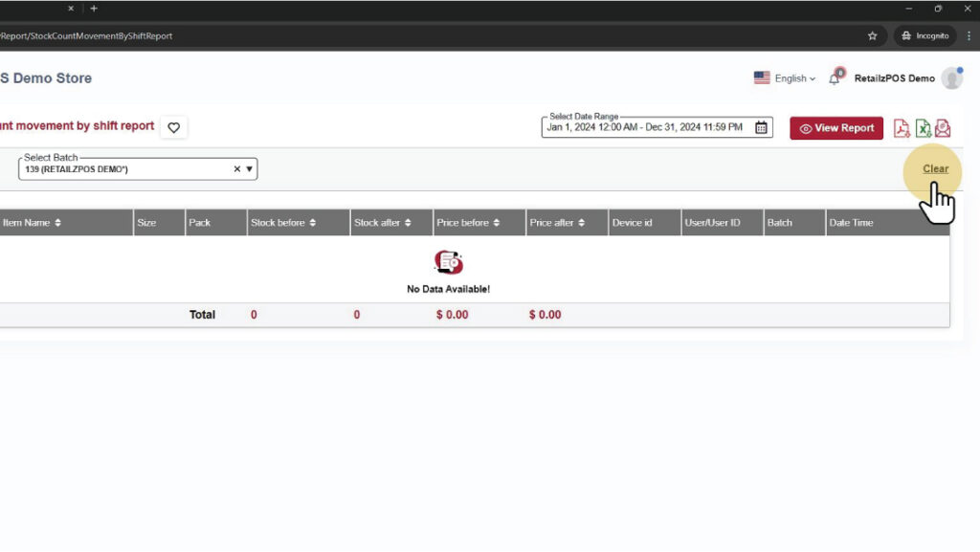
Task: Export report as PDF
Action: tap(902, 128)
